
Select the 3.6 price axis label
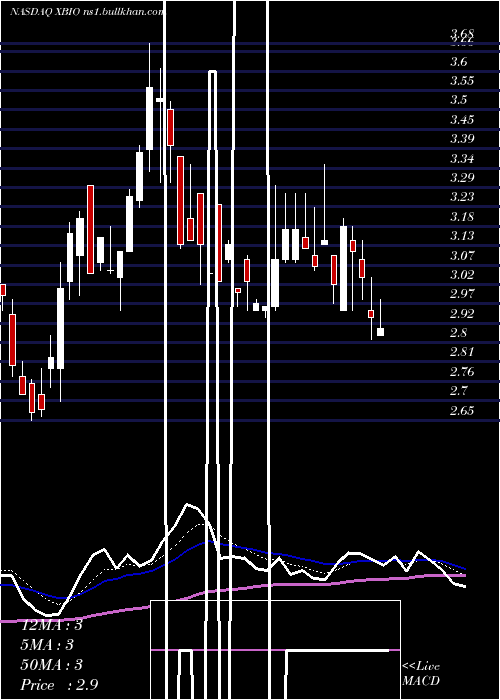(x=459, y=62)
